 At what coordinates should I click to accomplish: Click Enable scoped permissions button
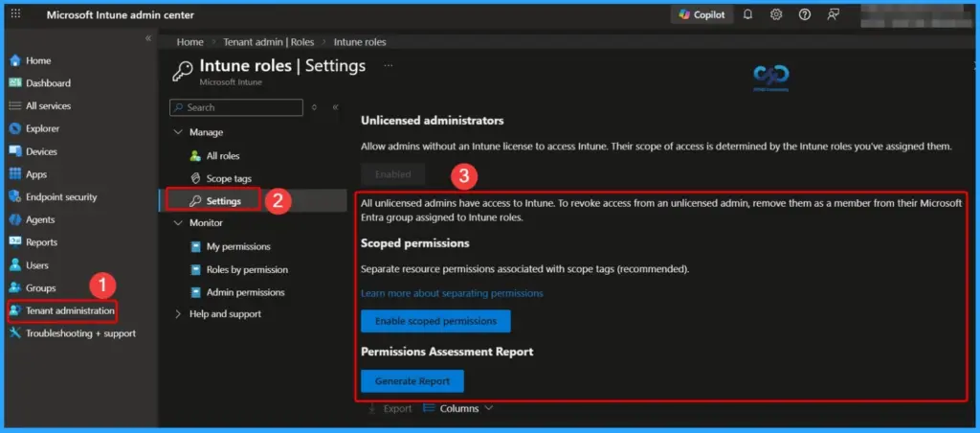point(435,321)
